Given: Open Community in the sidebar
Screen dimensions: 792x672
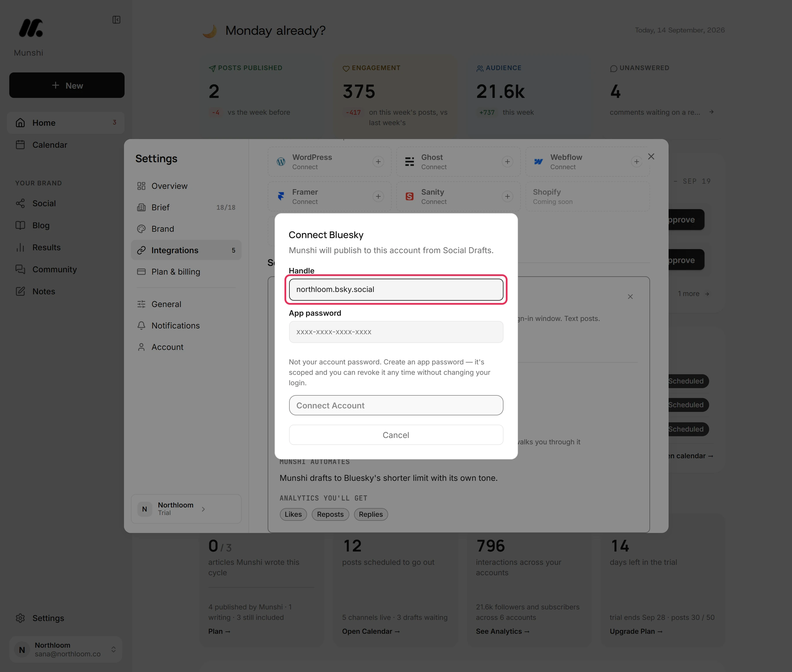Looking at the screenshot, I should click(x=65, y=269).
